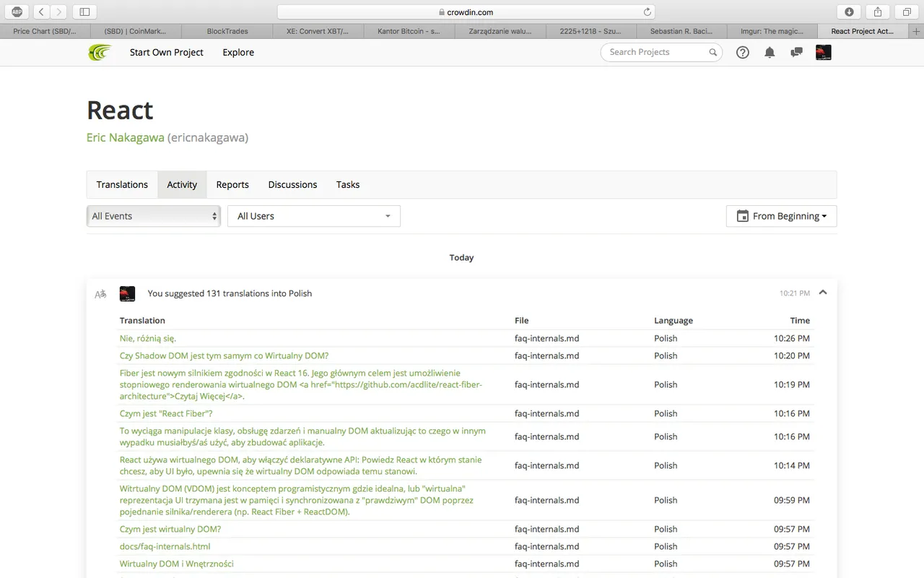Screen dimensions: 924x578
Task: Open translation 'docs/faq-internals.html'
Action: 165,546
